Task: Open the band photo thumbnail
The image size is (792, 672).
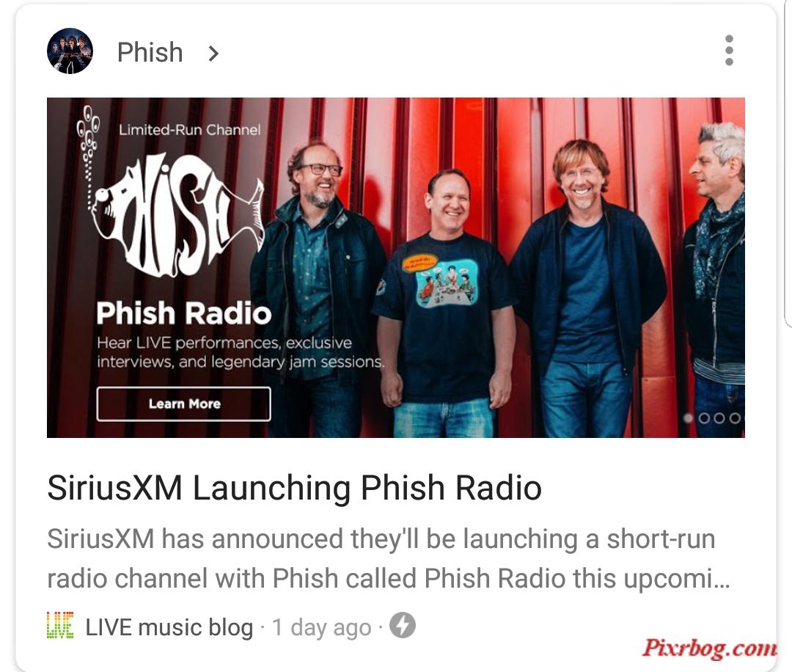Action: [x=396, y=267]
